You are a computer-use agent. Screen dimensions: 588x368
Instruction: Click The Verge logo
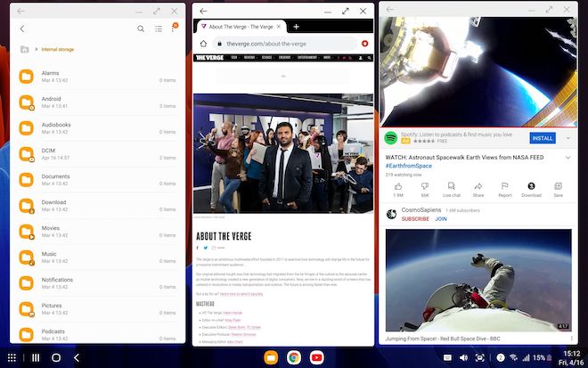click(209, 58)
